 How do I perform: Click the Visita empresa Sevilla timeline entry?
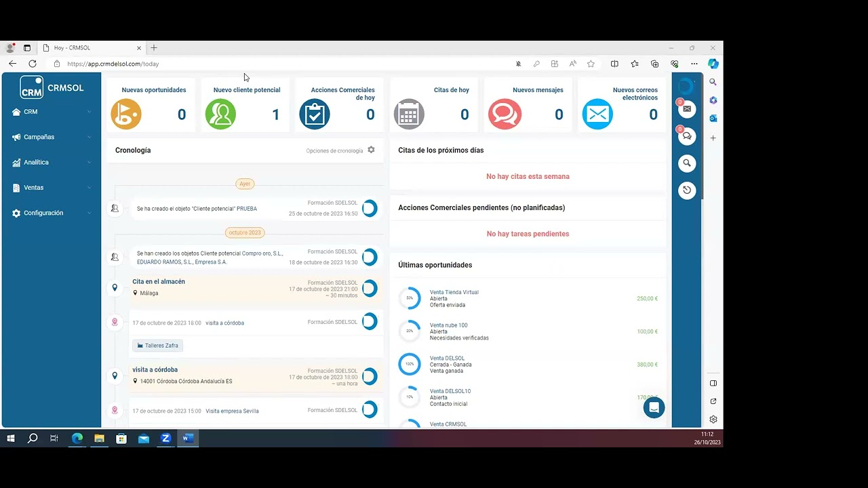(x=233, y=411)
